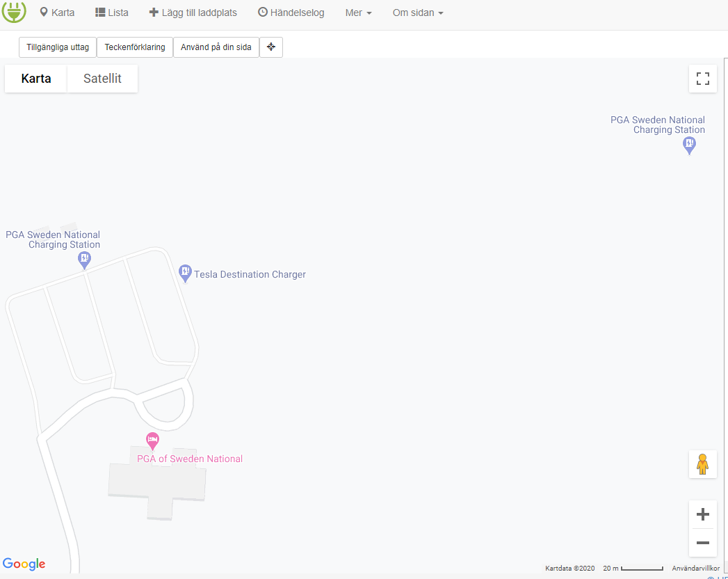Click the Tesla Destination Charger marker
The width and height of the screenshot is (728, 579).
pyautogui.click(x=185, y=273)
